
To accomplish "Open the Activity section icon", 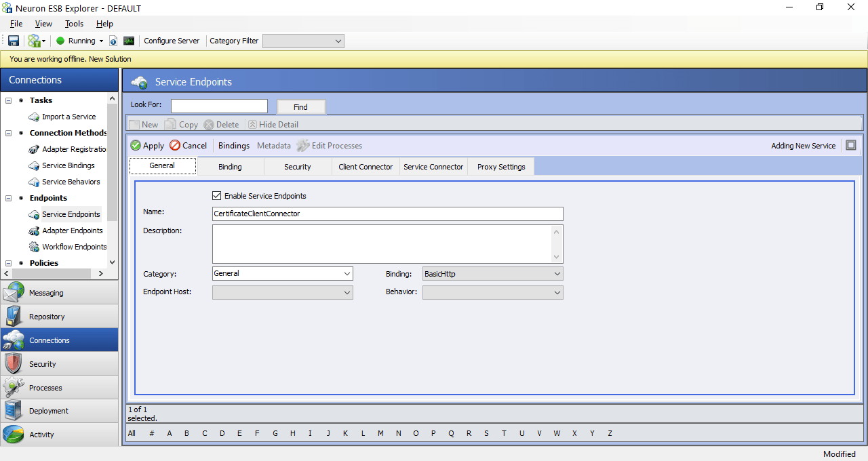I will [14, 435].
